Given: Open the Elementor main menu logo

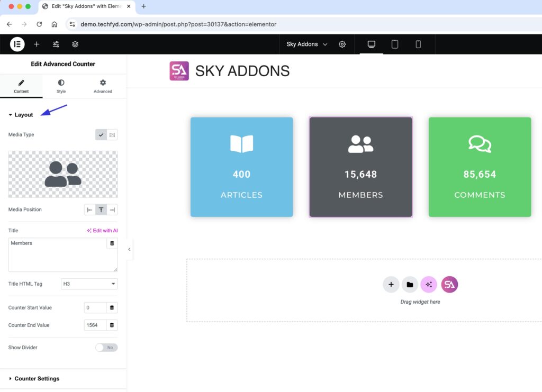Looking at the screenshot, I should coord(17,44).
